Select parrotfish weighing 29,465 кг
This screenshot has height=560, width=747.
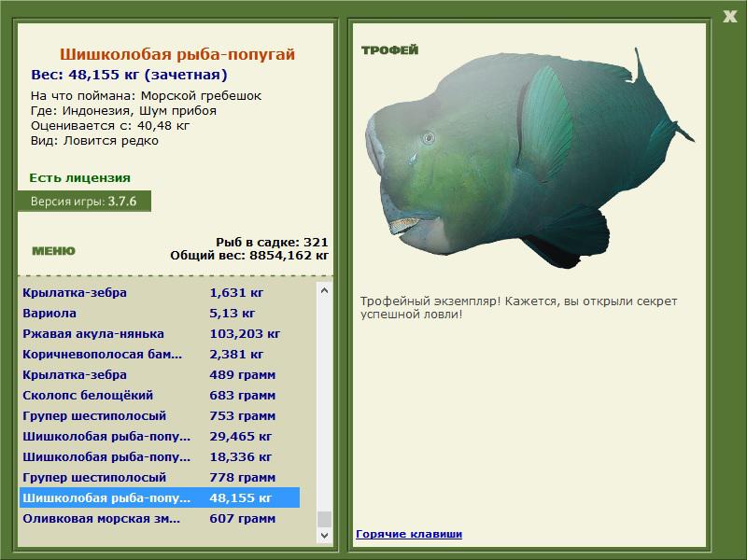click(x=159, y=436)
